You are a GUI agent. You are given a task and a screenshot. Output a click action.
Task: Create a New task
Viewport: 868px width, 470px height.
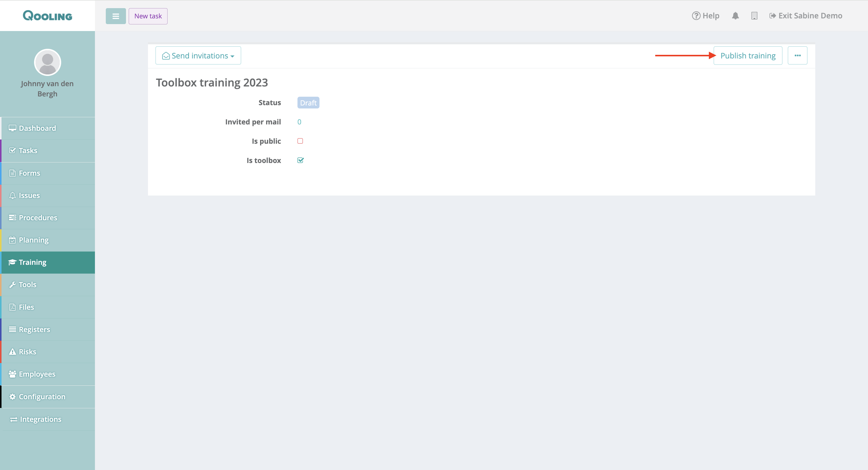(x=148, y=16)
